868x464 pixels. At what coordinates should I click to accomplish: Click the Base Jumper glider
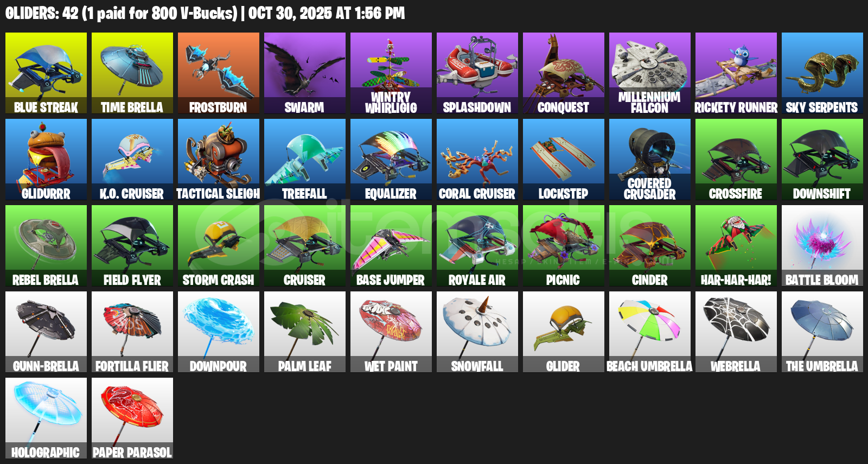point(391,246)
